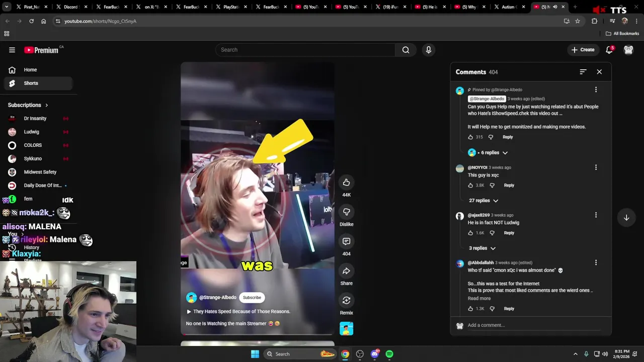644x362 pixels.
Task: Open the YouTube guide hamburger menu
Action: (x=12, y=50)
